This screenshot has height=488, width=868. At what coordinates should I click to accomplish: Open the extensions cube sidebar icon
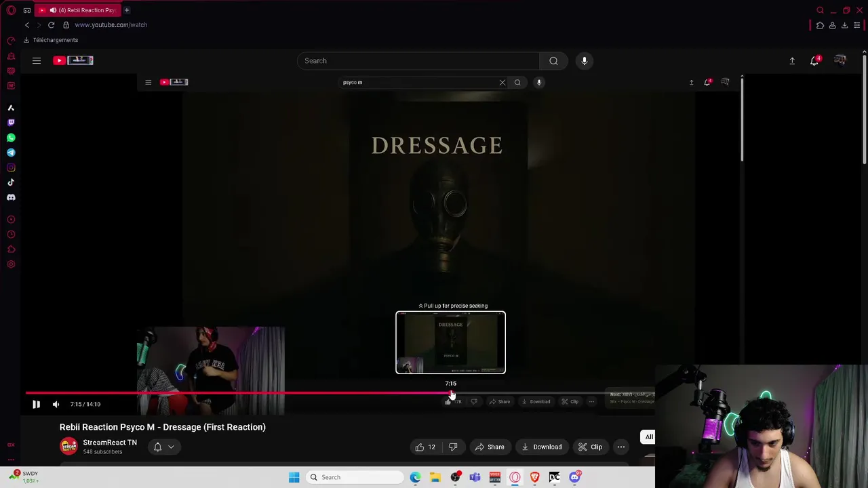click(11, 249)
